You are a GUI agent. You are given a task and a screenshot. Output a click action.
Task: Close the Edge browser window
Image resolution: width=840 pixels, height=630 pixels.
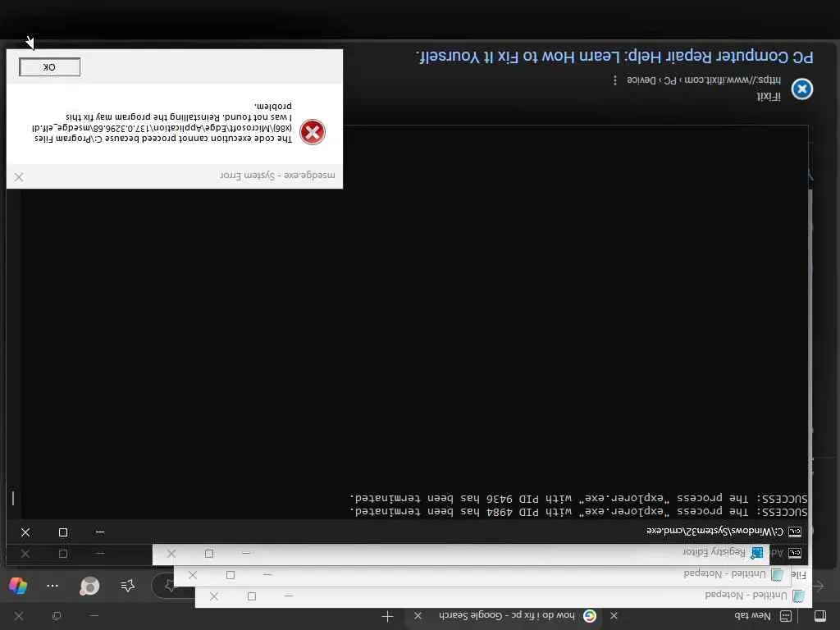19,616
